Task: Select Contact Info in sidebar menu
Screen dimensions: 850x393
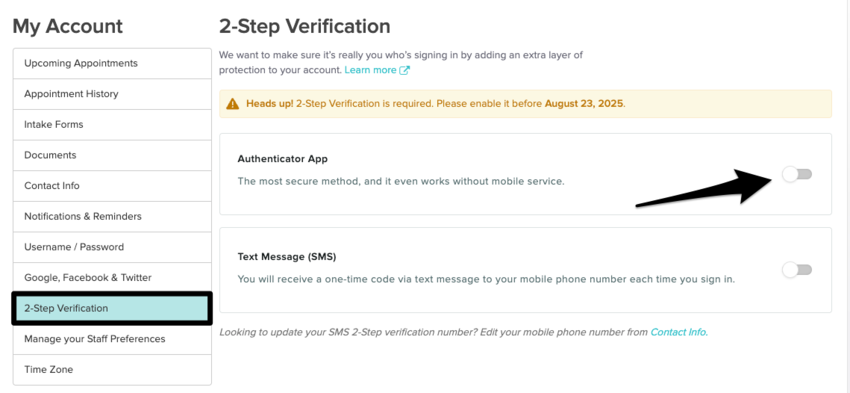Action: pos(112,186)
